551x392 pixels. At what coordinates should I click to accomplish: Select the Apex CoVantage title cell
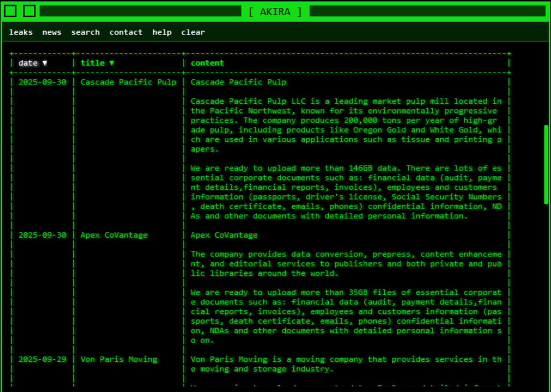(114, 235)
